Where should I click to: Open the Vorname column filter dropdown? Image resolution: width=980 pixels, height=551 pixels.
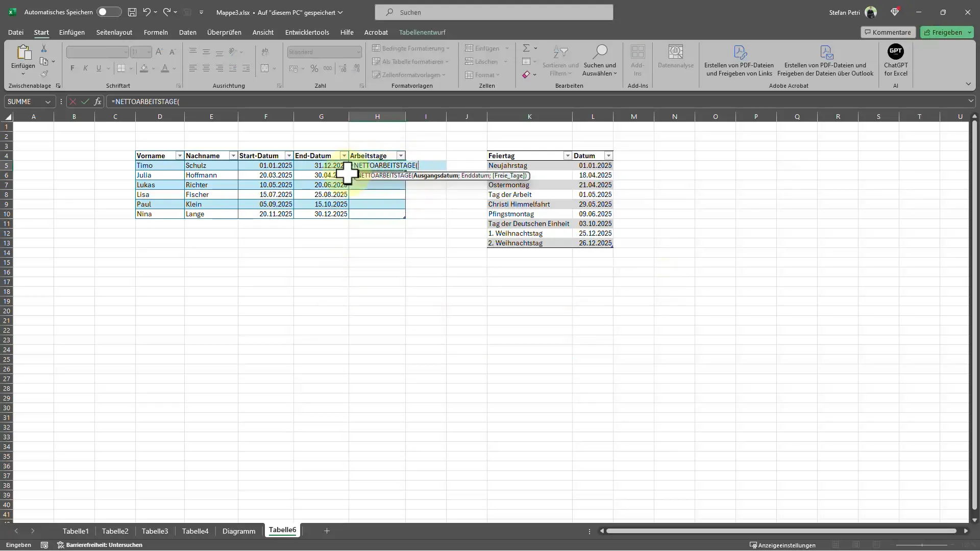180,156
